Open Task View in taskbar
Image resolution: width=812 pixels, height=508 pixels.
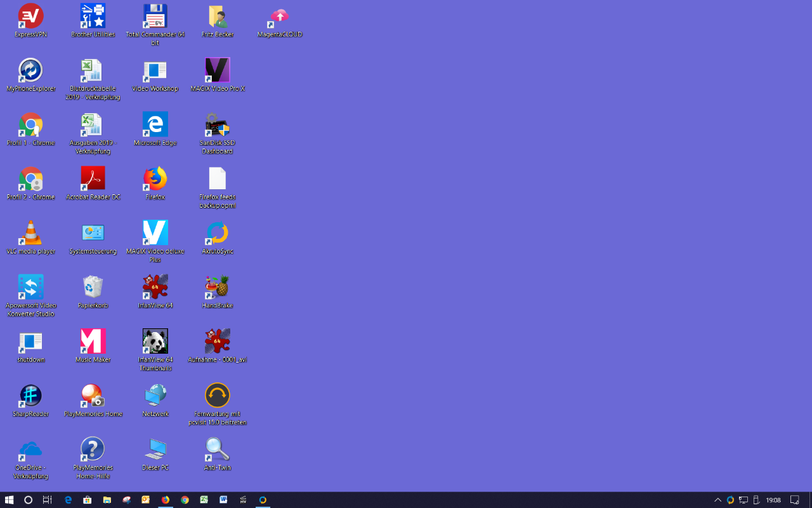coord(47,500)
